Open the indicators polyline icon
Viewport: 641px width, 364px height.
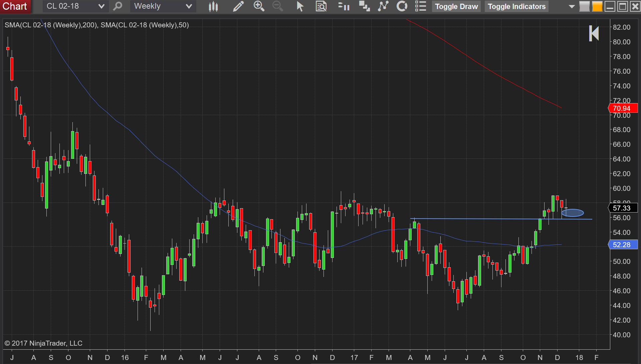pos(383,6)
